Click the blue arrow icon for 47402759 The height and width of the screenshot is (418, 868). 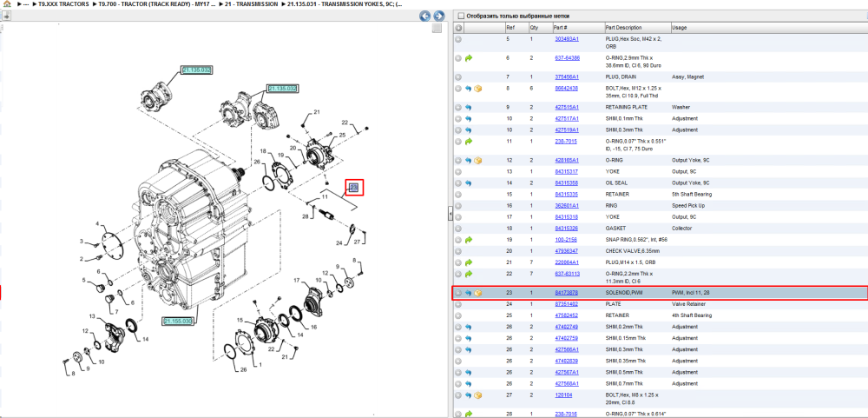pos(469,337)
